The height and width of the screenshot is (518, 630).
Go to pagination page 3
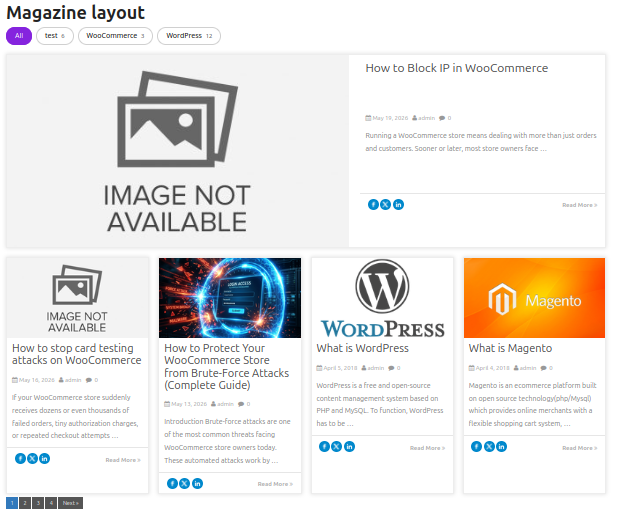click(38, 503)
